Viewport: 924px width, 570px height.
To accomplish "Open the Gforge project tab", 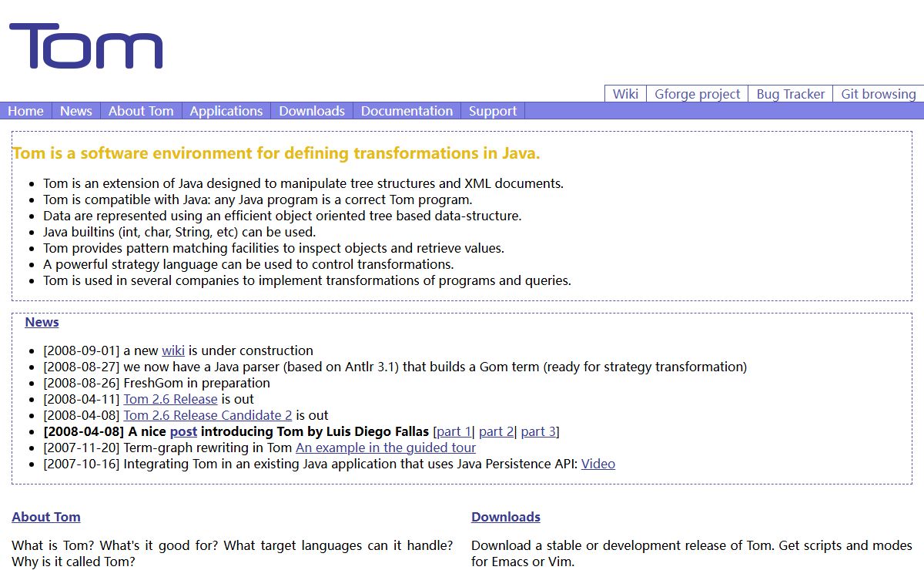I will [698, 94].
